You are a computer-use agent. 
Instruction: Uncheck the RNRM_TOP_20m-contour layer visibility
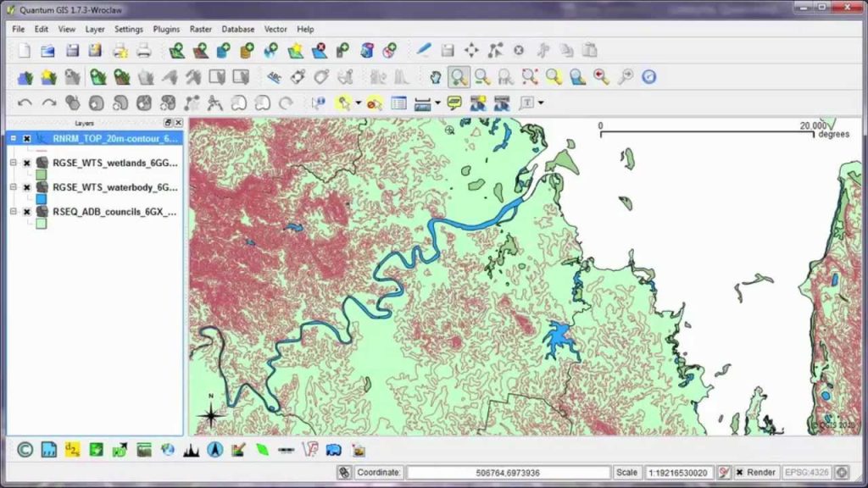click(x=27, y=139)
